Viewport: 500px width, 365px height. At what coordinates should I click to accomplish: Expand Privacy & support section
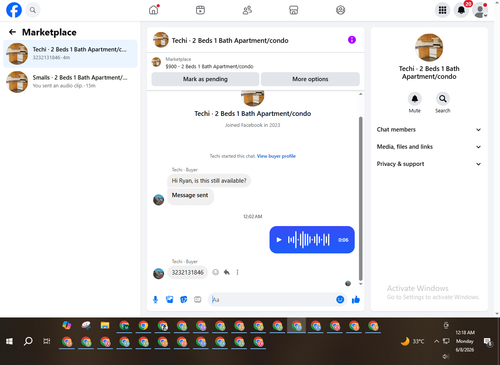[x=429, y=164]
